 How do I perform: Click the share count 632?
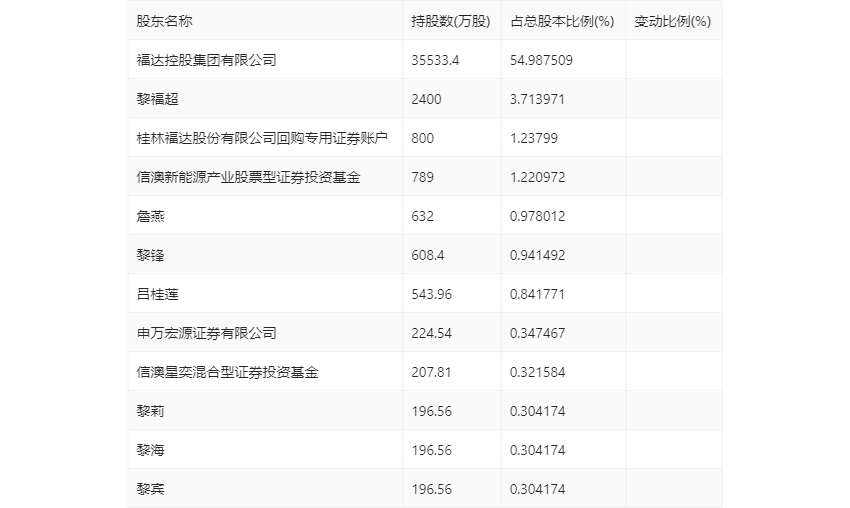tap(422, 216)
